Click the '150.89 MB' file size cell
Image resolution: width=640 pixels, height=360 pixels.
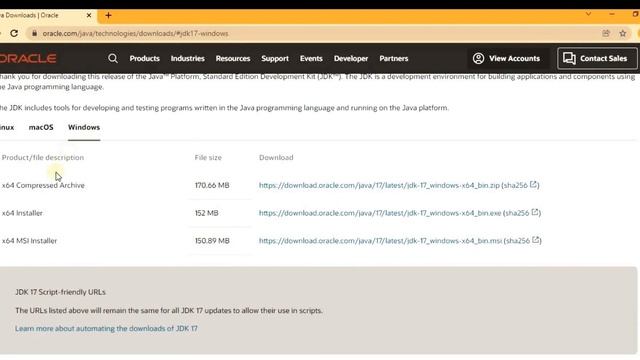[x=212, y=241]
